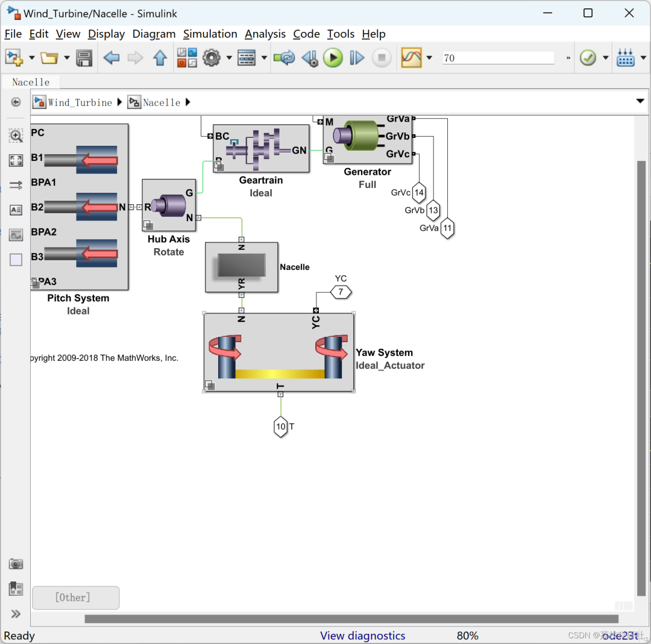Screen dimensions: 651x644
Task: Open Model Configuration Parameters gear
Action: tap(212, 58)
